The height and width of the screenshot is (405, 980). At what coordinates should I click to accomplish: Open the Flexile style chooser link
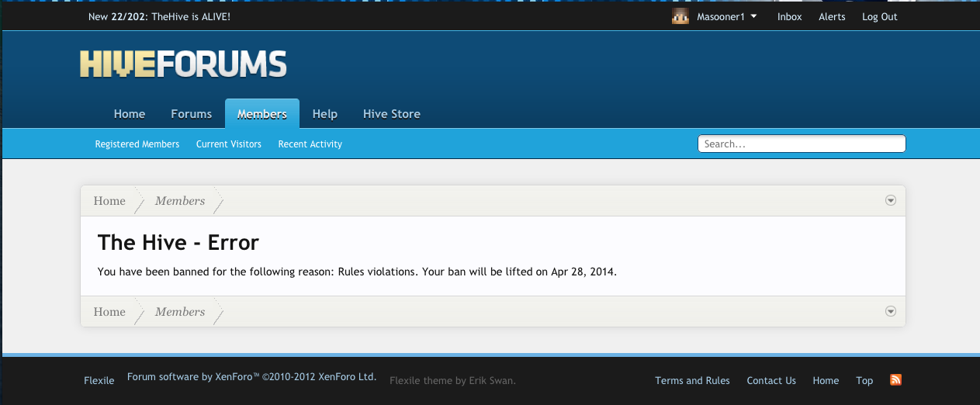point(99,380)
